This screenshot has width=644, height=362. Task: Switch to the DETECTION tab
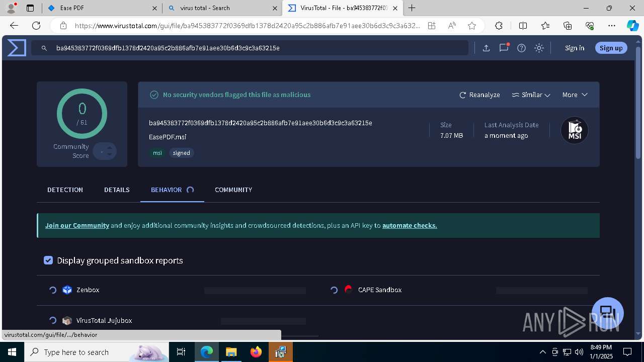[x=65, y=190]
